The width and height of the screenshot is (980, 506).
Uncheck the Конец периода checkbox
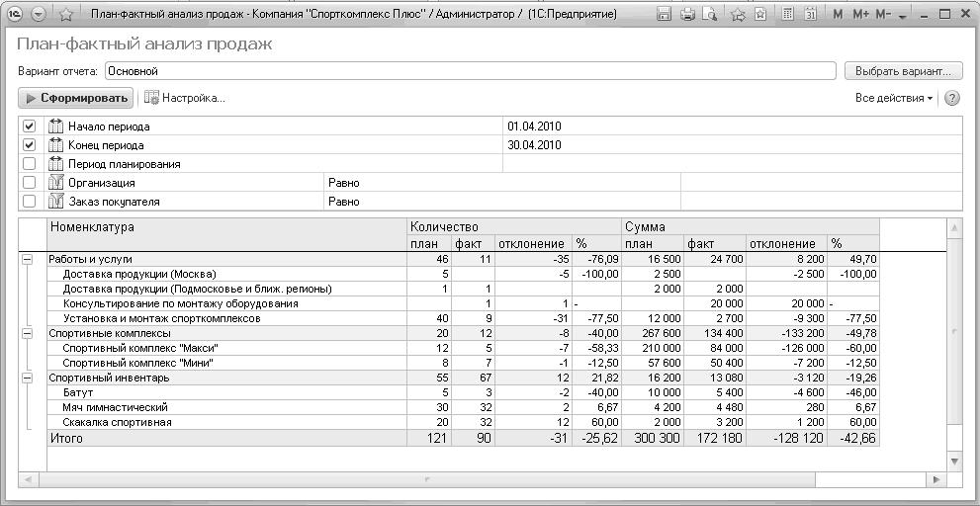(x=29, y=145)
